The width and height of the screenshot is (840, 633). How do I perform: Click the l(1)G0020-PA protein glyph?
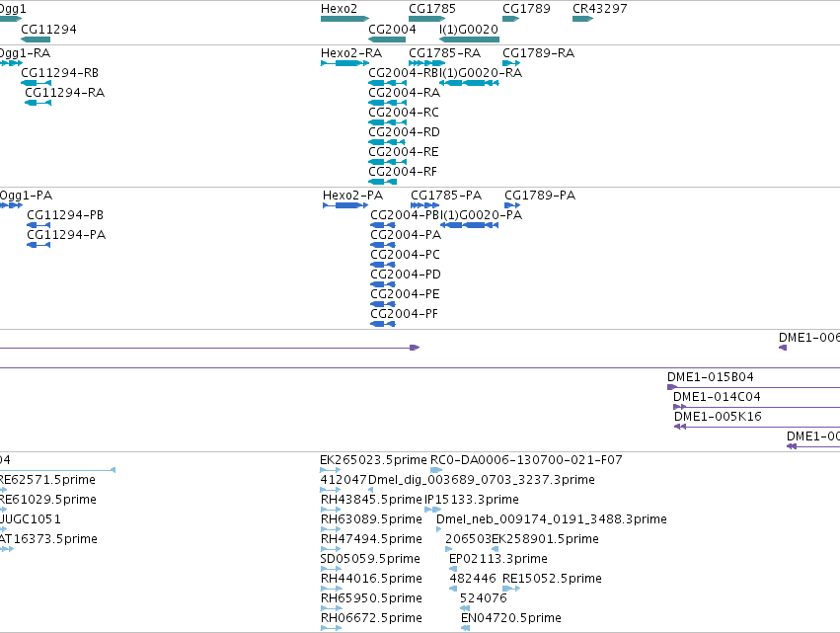pyautogui.click(x=469, y=225)
